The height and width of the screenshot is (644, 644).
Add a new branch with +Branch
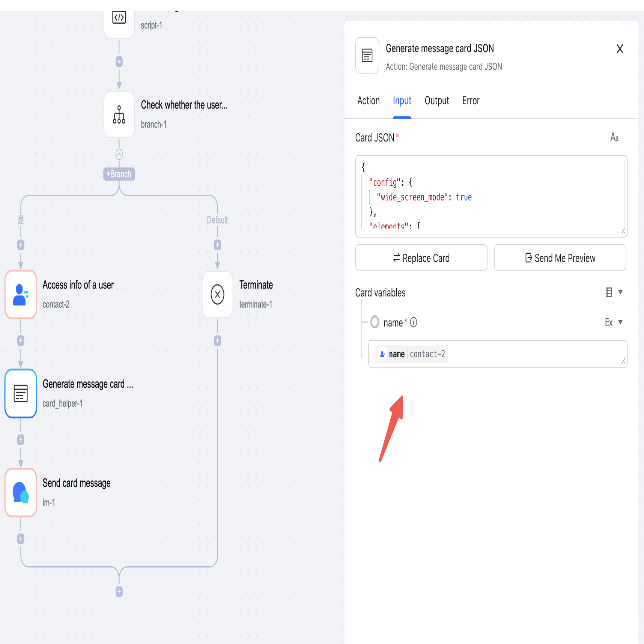pos(119,174)
